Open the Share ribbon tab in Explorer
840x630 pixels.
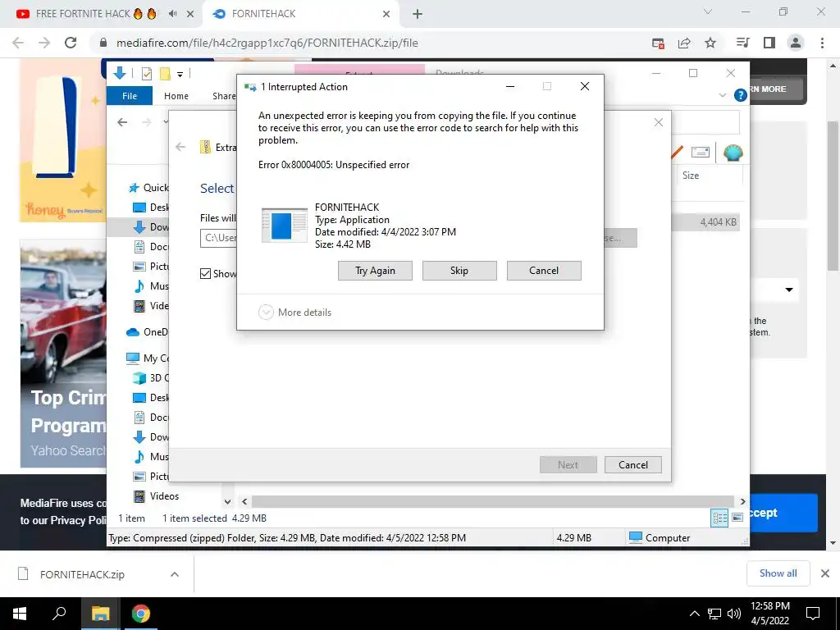click(x=224, y=96)
